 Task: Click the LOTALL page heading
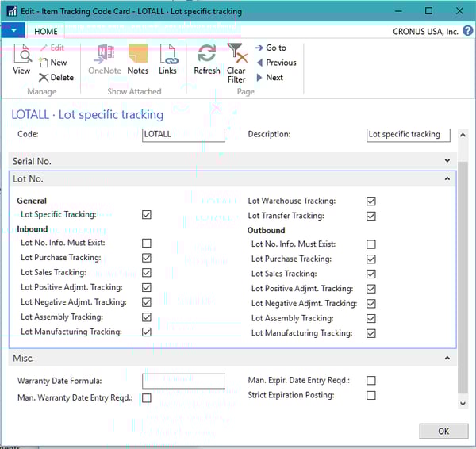(x=87, y=115)
